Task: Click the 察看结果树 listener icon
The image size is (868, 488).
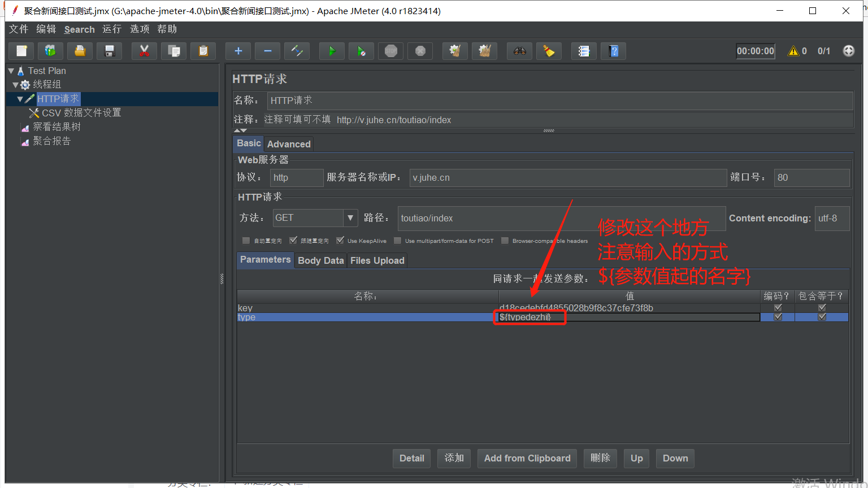Action: coord(25,128)
